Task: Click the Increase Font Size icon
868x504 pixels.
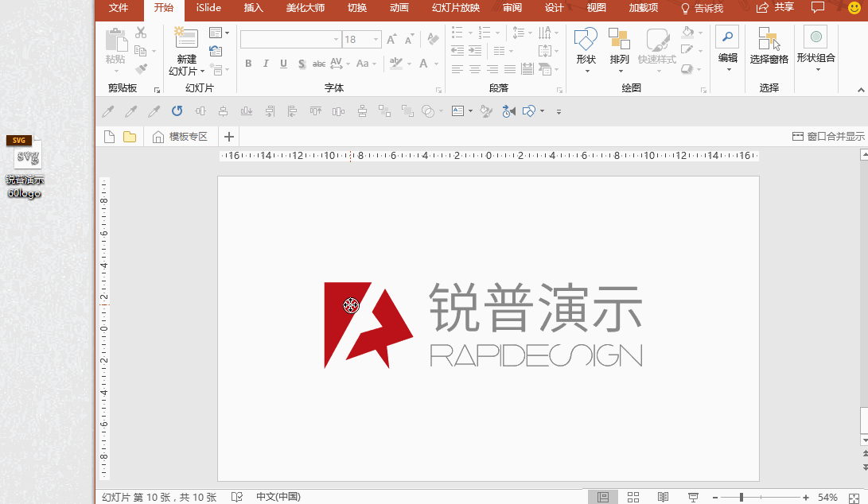Action: click(391, 39)
